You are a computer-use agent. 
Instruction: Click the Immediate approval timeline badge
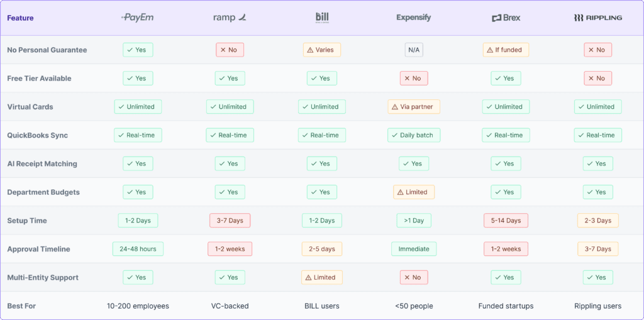414,249
